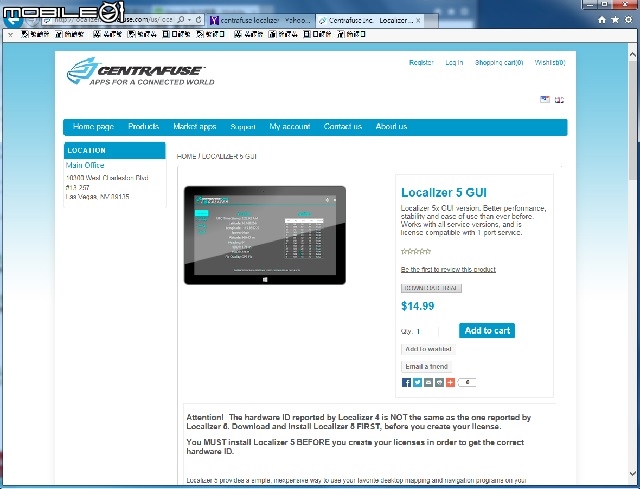The width and height of the screenshot is (640, 489).
Task: Open the address bar autocomplete dropdown arrow
Action: pyautogui.click(x=189, y=20)
